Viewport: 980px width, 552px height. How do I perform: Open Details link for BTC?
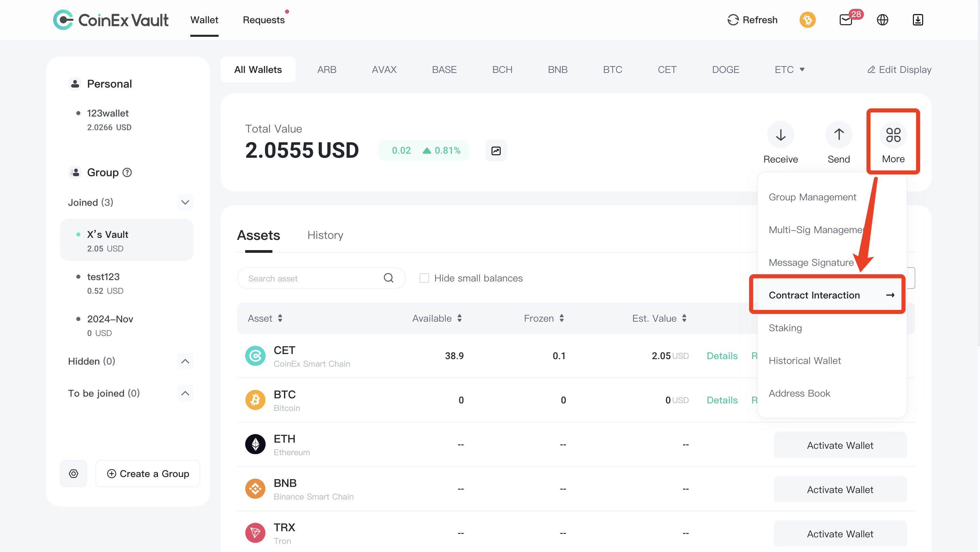pos(722,400)
